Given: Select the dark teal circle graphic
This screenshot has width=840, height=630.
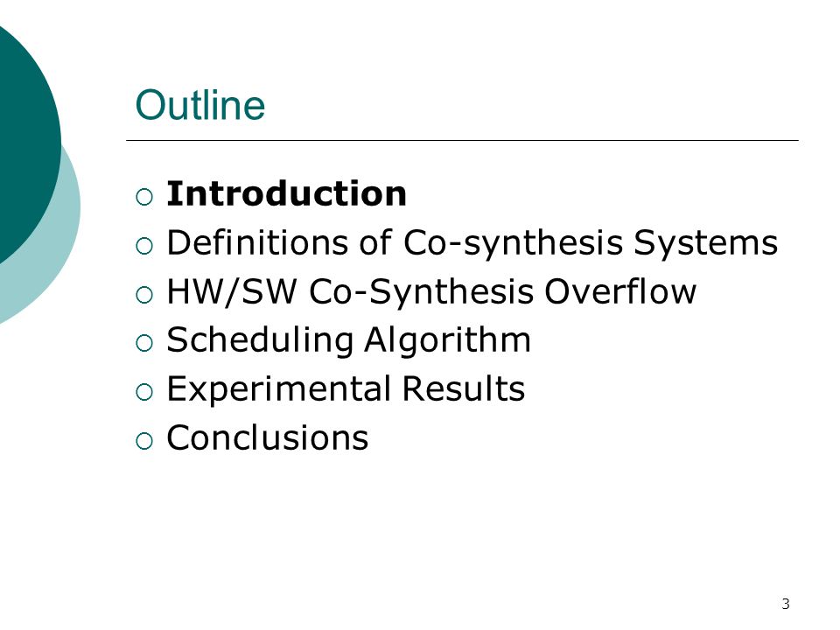Looking at the screenshot, I should pyautogui.click(x=27, y=144).
